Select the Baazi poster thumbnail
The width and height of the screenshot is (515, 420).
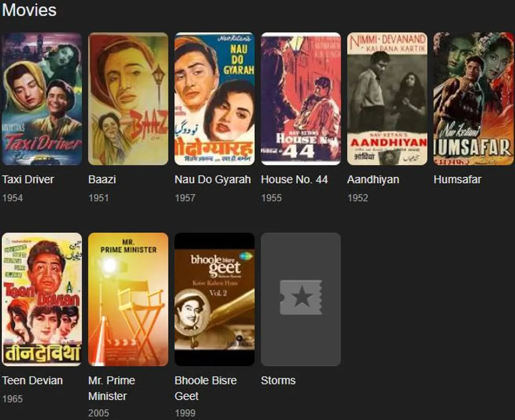[x=128, y=99]
